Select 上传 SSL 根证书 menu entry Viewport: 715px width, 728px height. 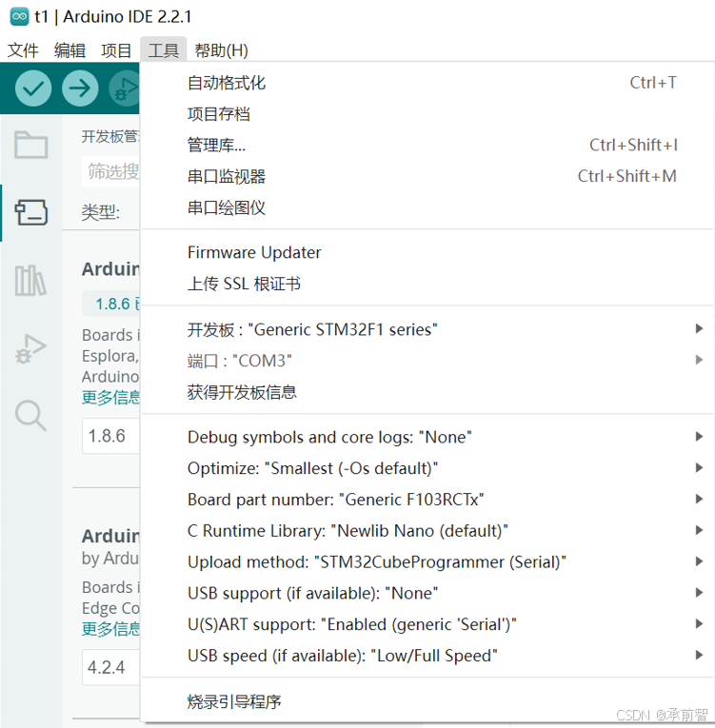[427, 284]
